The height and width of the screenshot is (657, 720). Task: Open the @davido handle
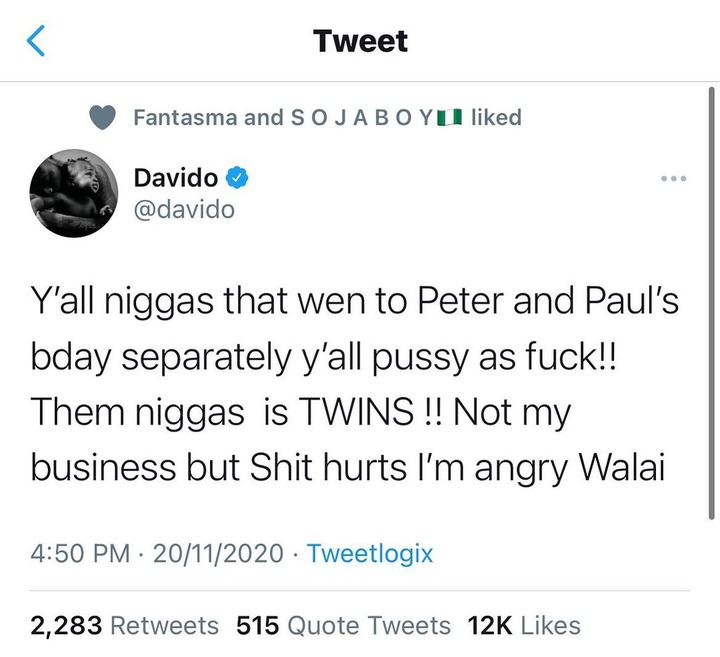(x=184, y=210)
